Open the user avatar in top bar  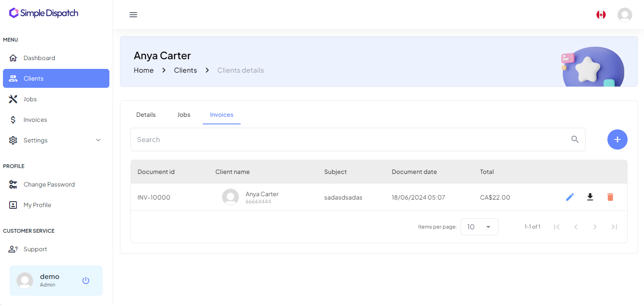tap(625, 15)
